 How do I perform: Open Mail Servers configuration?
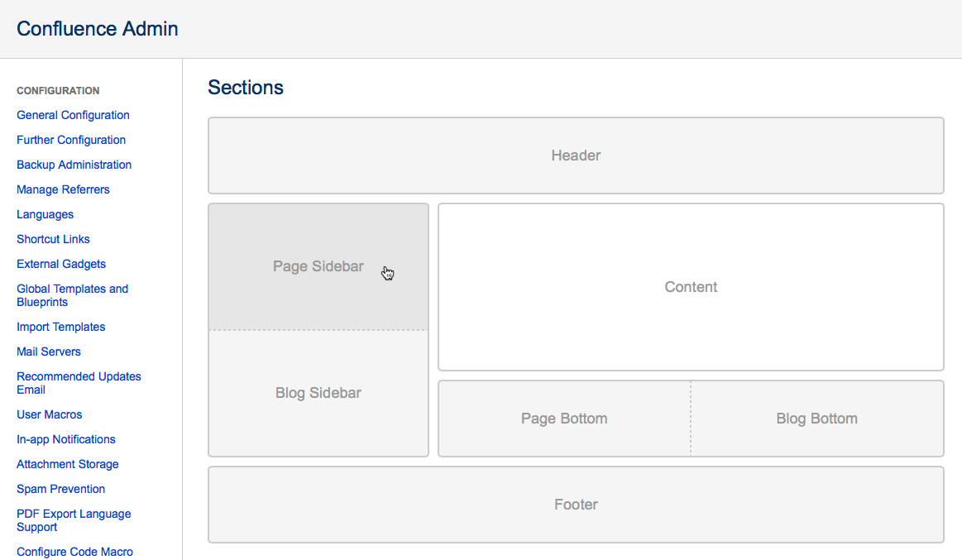[x=48, y=352]
